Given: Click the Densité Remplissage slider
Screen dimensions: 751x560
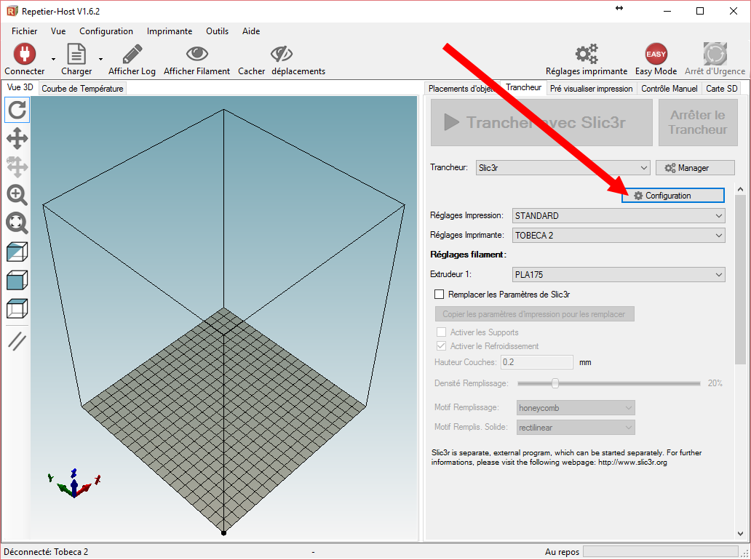Looking at the screenshot, I should [555, 383].
